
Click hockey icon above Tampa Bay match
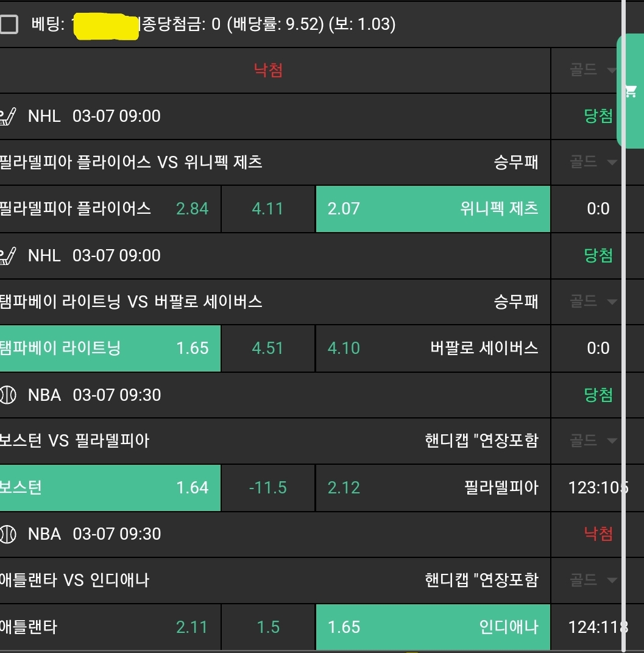[7, 256]
